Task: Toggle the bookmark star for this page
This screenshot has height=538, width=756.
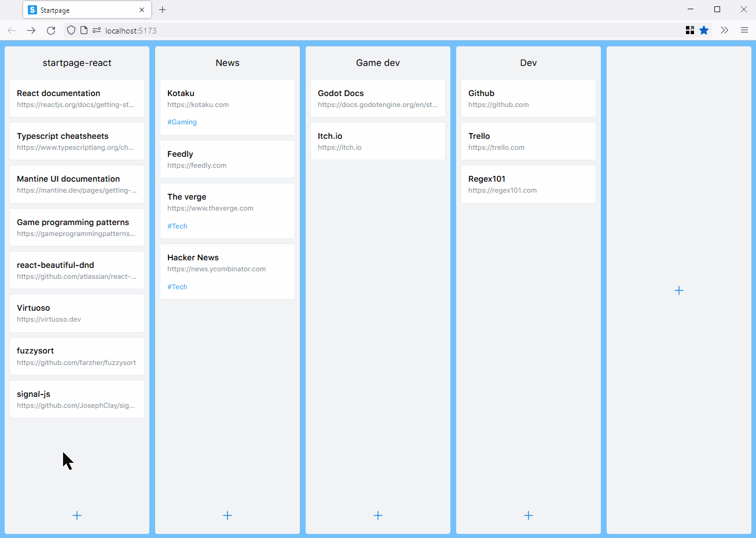Action: point(704,31)
